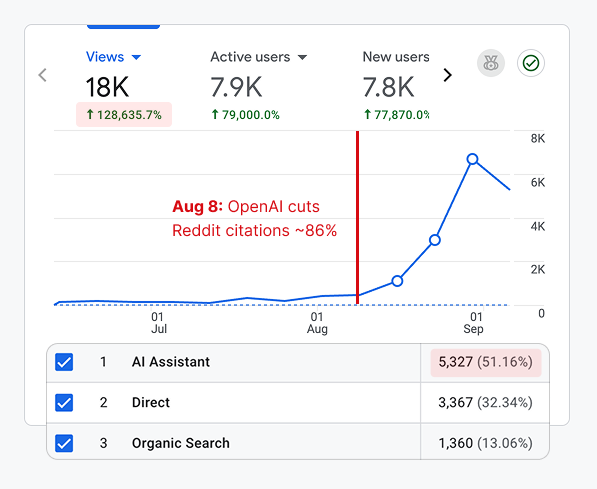Image resolution: width=597 pixels, height=489 pixels.
Task: Click the Direct row label
Action: pos(151,403)
